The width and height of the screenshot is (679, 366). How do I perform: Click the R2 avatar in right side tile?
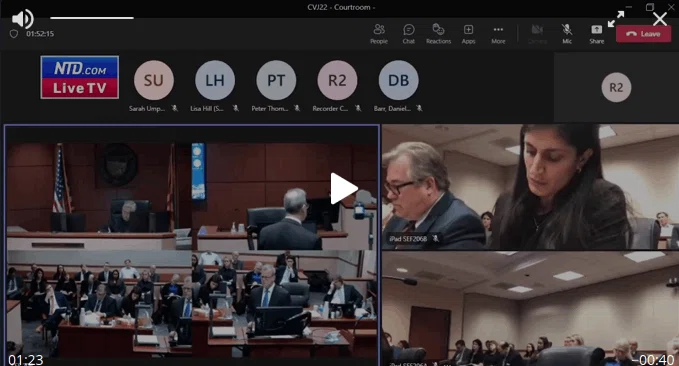tap(616, 87)
